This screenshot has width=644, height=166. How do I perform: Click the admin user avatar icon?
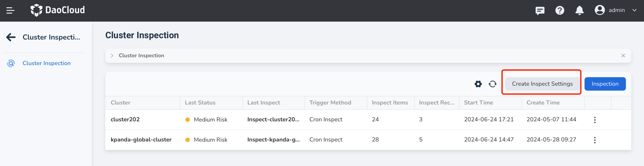point(599,10)
